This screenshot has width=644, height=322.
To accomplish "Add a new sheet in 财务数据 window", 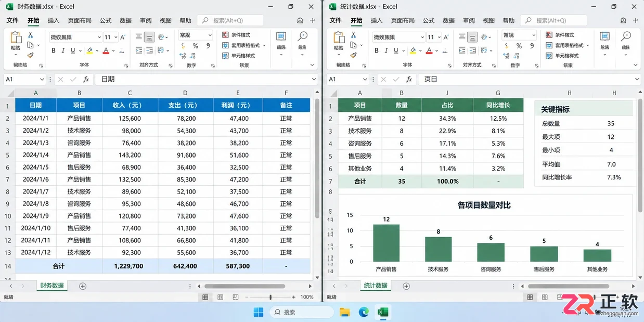I will (83, 286).
